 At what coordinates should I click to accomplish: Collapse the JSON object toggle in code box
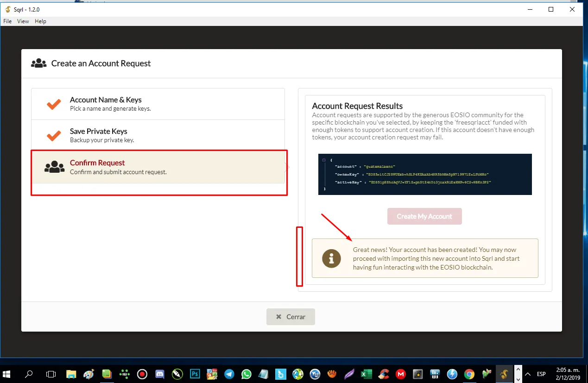(x=324, y=160)
